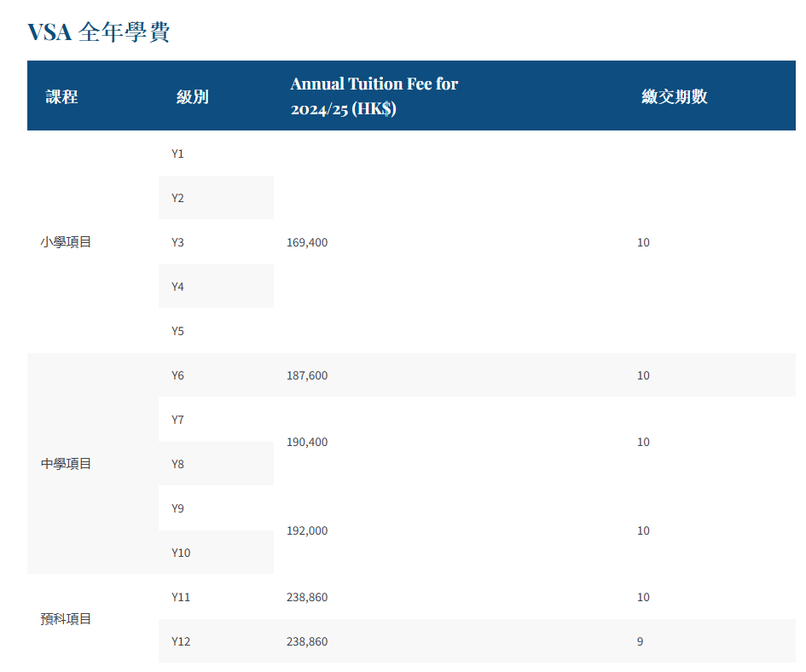Click the 169,400 tuition fee value
Viewport: 806px width, 672px height.
(307, 242)
